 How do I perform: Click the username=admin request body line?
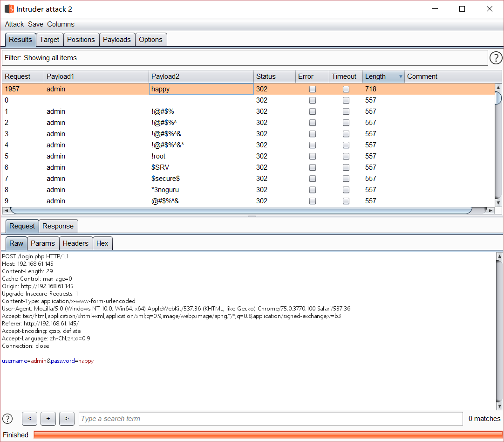[48, 361]
